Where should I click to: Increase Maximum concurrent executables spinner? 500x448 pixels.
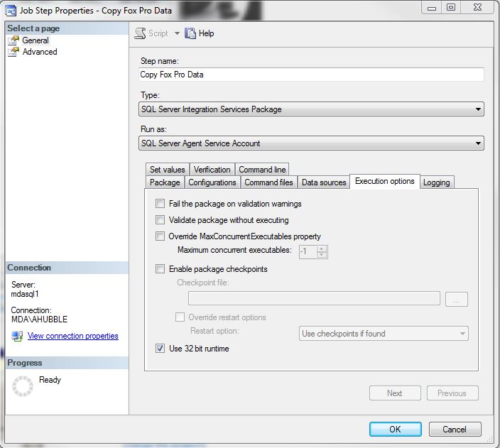(322, 248)
